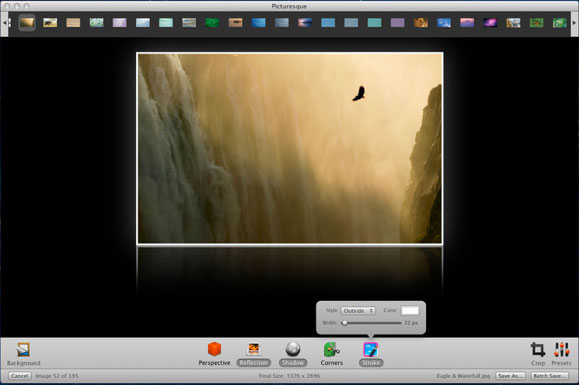Open the white stroke Color swatch
The height and width of the screenshot is (385, 579).
coord(410,311)
